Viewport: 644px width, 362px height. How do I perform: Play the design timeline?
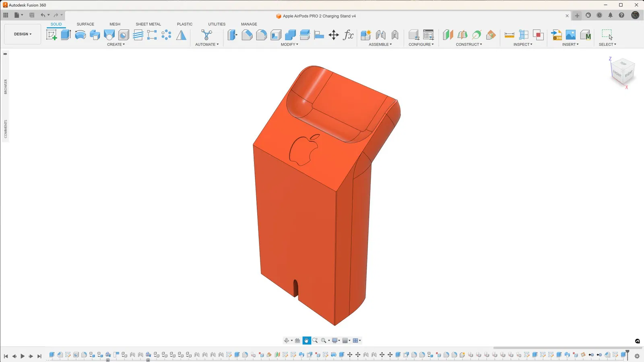pos(23,356)
